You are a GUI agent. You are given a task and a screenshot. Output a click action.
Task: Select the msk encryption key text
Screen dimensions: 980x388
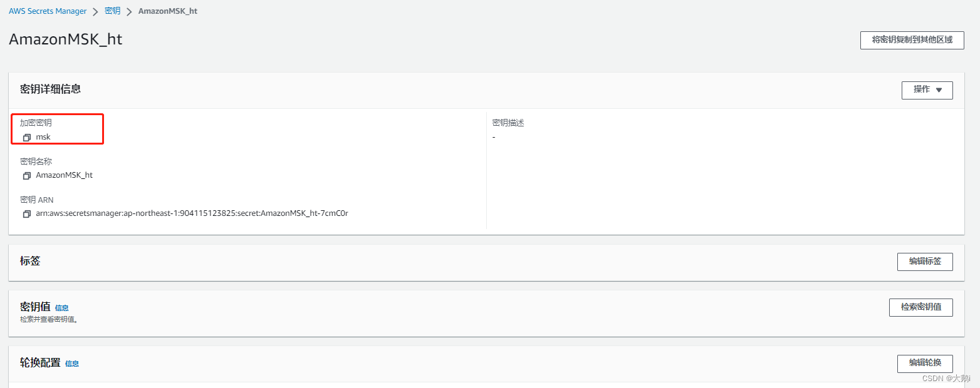click(x=43, y=137)
